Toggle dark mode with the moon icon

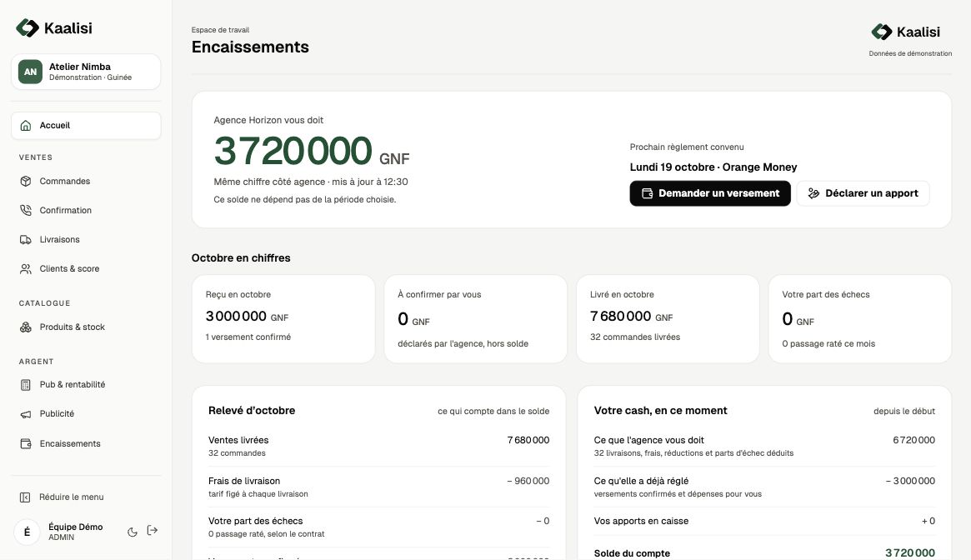pyautogui.click(x=132, y=532)
